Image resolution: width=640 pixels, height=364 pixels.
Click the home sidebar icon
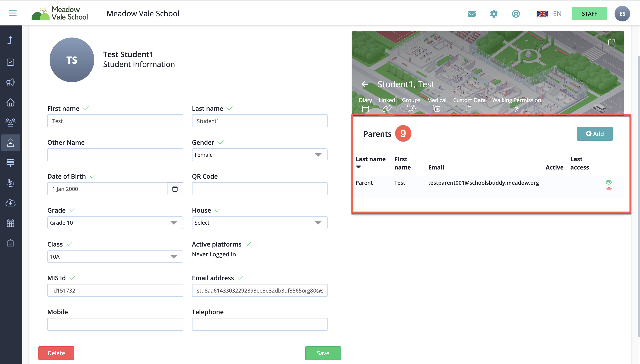pos(10,102)
